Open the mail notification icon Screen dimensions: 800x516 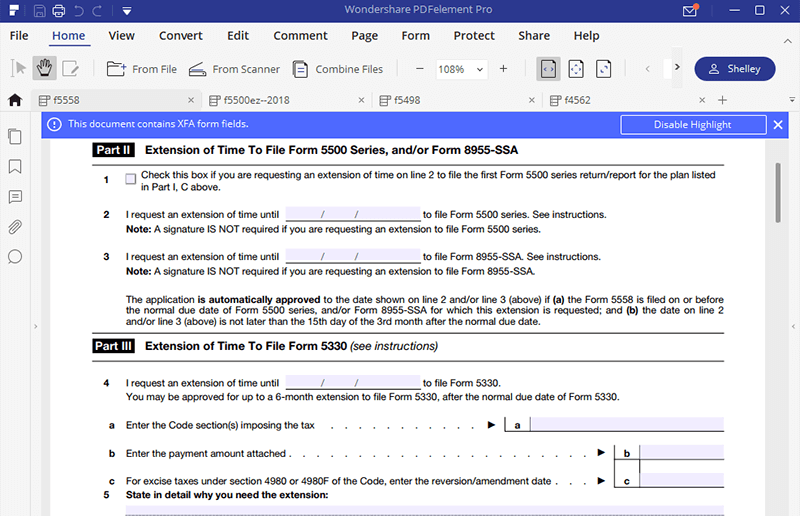pyautogui.click(x=690, y=10)
